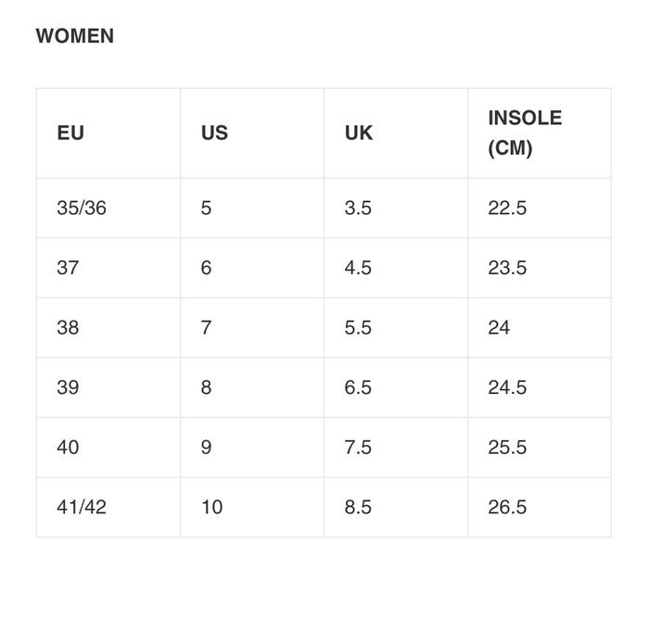Select the EU 39 size cell
This screenshot has height=644, width=649.
point(68,387)
